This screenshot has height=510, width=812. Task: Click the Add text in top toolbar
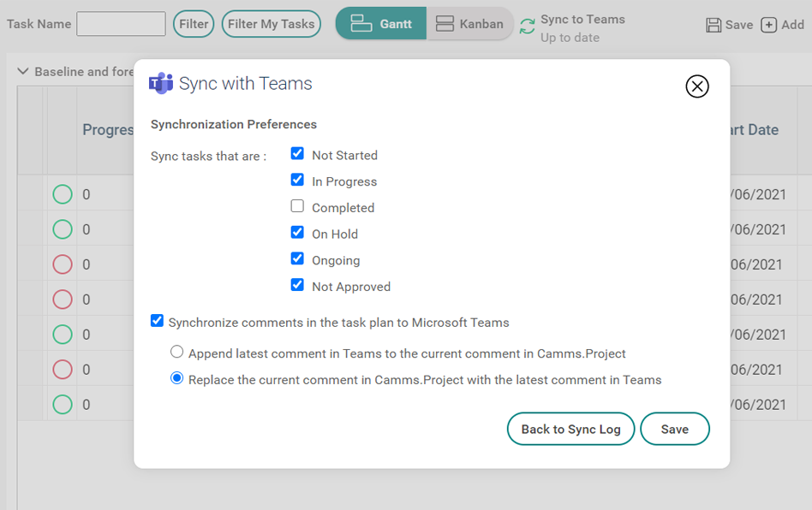coord(792,25)
